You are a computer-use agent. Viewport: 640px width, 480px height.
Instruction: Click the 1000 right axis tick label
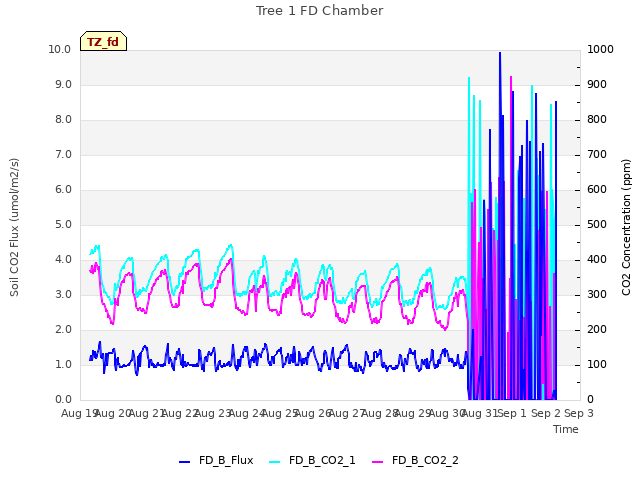pos(600,49)
